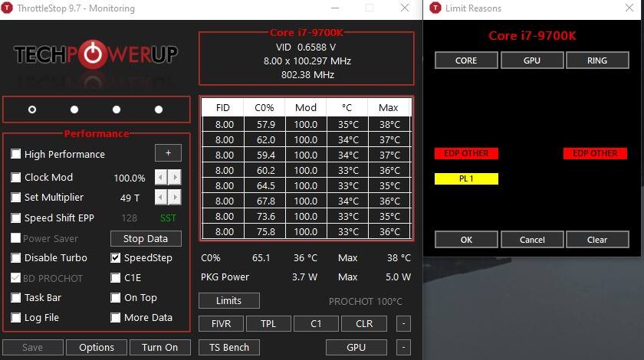The height and width of the screenshot is (360, 644).
Task: Open the Options dialog
Action: pyautogui.click(x=97, y=347)
